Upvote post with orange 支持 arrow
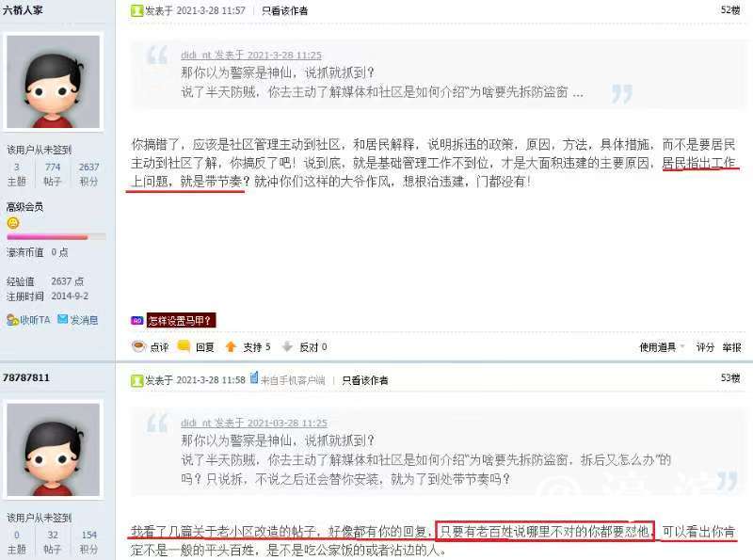The image size is (753, 560). [231, 346]
